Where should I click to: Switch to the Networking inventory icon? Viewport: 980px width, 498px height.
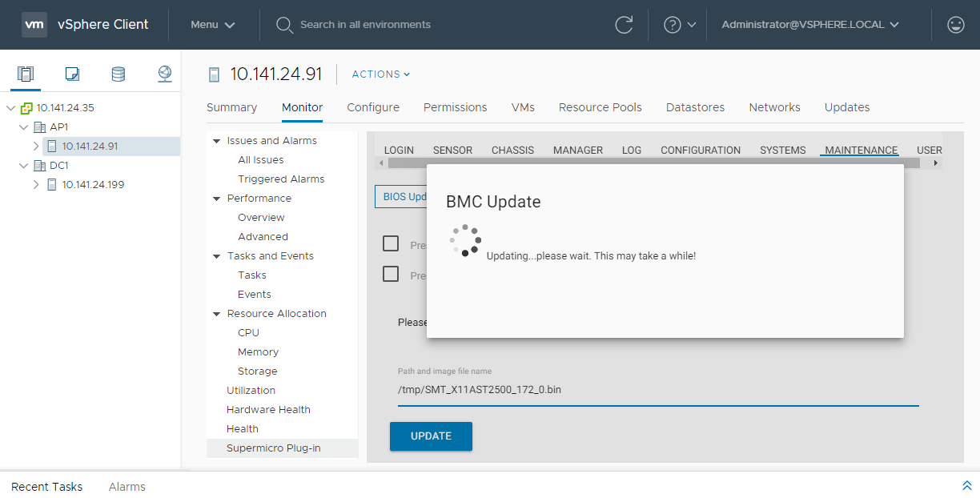point(165,74)
